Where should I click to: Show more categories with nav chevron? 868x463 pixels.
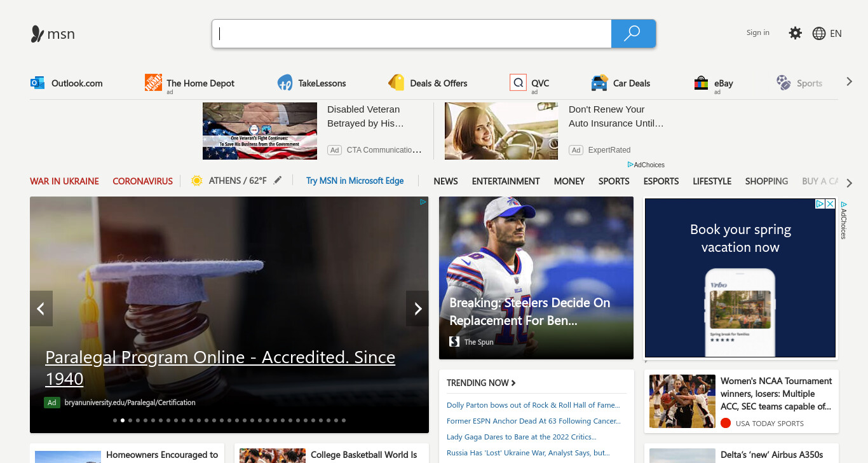(x=850, y=183)
